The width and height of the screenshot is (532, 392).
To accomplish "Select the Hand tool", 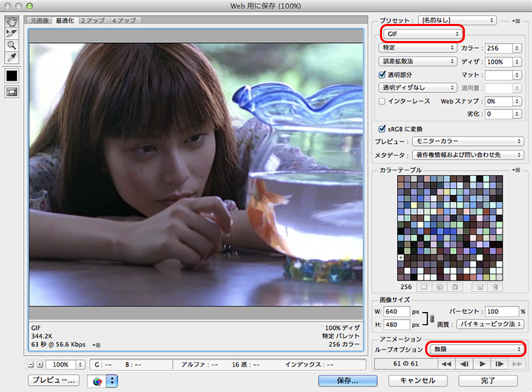I will pos(12,23).
